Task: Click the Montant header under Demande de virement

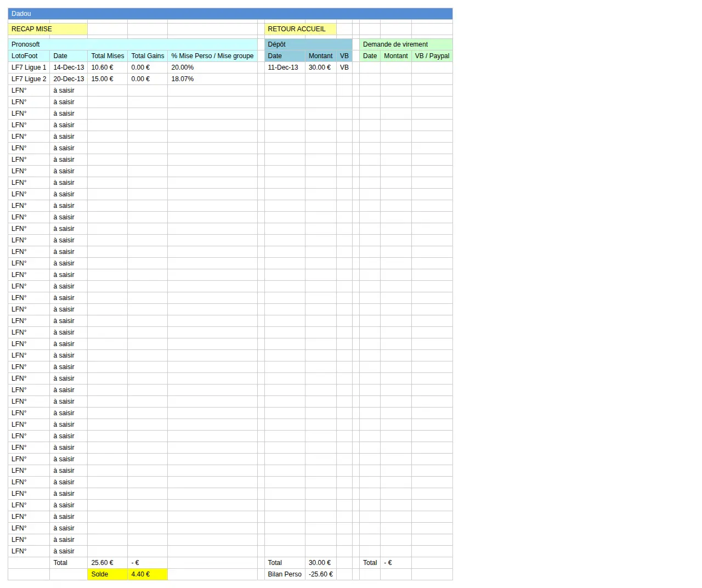Action: (396, 56)
